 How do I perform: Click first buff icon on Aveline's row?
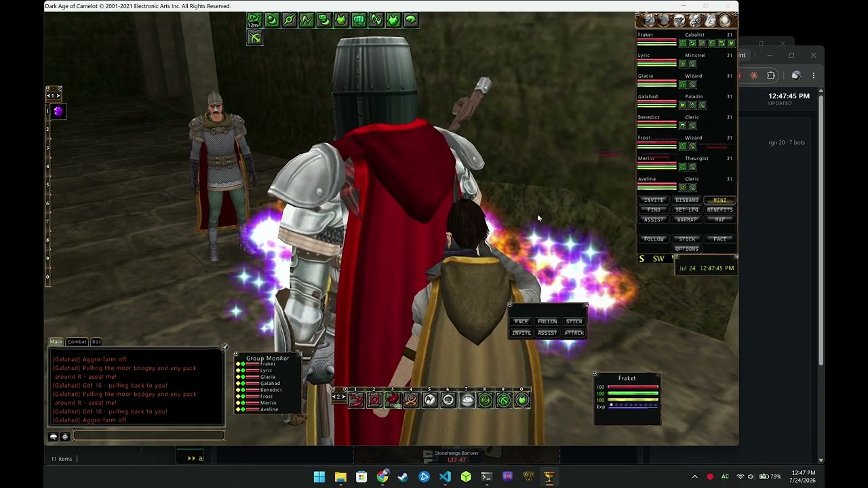[683, 188]
